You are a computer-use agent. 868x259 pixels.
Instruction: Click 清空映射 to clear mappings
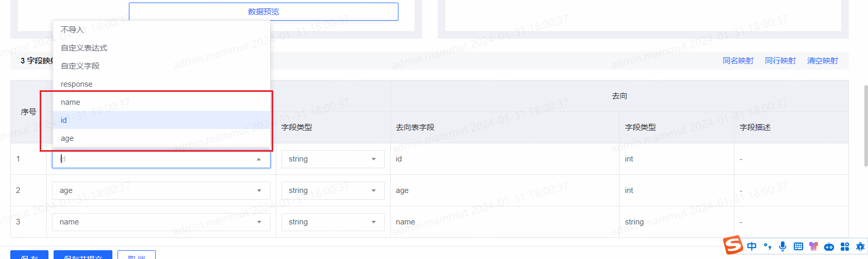822,61
